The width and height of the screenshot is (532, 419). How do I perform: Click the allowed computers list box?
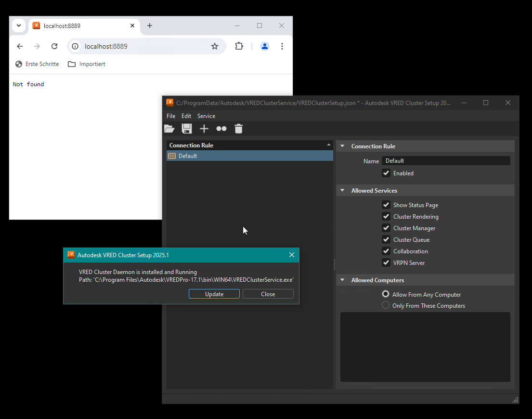point(425,347)
